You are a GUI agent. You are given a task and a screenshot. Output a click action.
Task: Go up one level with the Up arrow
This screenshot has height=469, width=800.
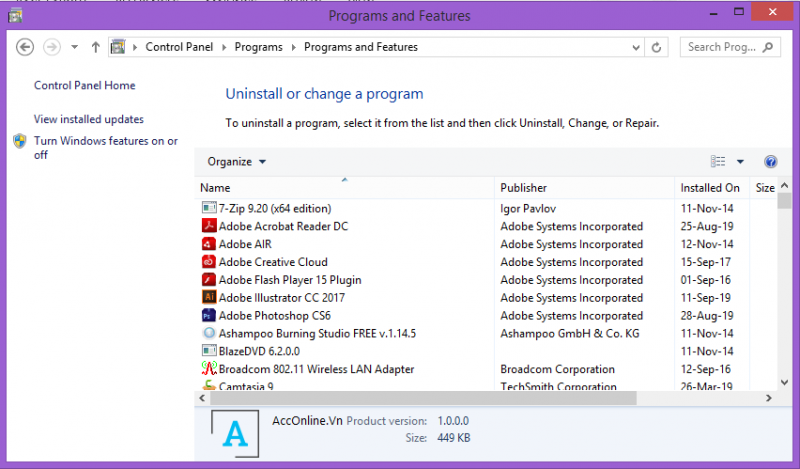point(95,47)
